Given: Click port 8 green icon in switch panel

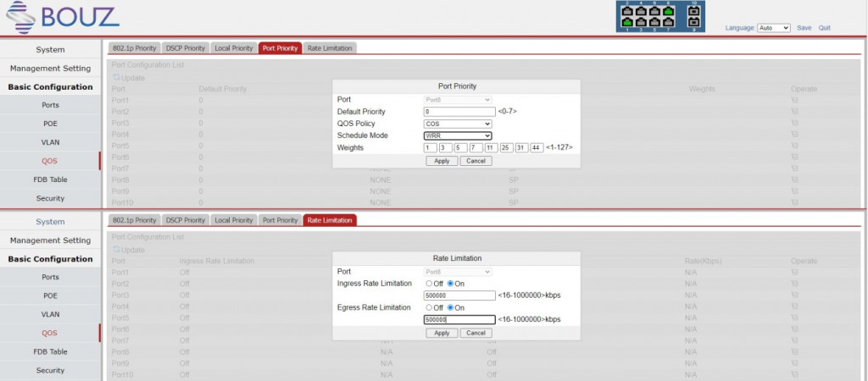Looking at the screenshot, I should [668, 11].
